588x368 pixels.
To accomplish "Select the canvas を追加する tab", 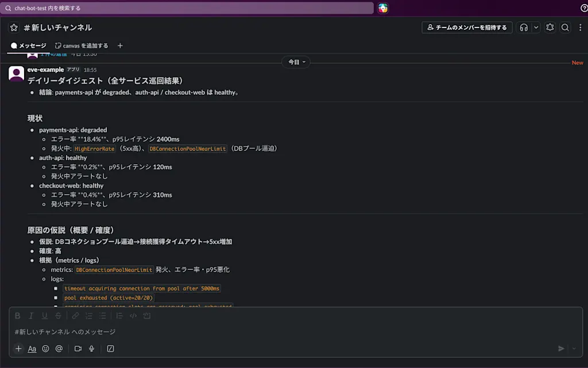I will click(82, 46).
